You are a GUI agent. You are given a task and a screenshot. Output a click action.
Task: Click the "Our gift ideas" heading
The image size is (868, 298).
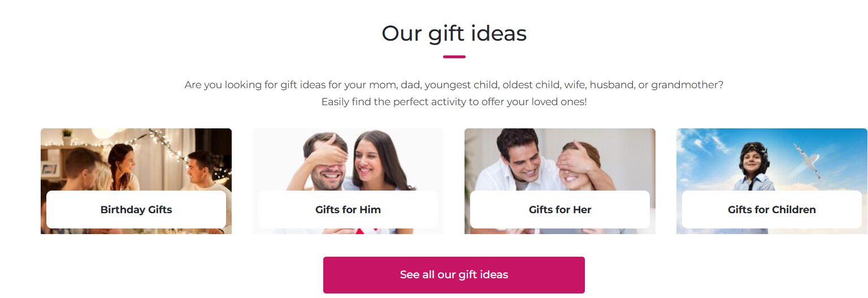(x=454, y=33)
